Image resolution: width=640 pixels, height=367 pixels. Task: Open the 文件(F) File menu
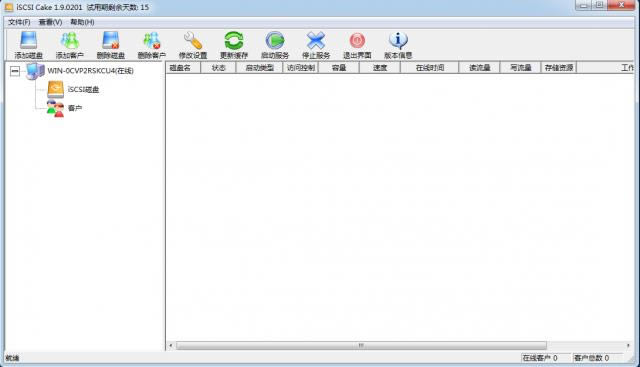point(19,22)
